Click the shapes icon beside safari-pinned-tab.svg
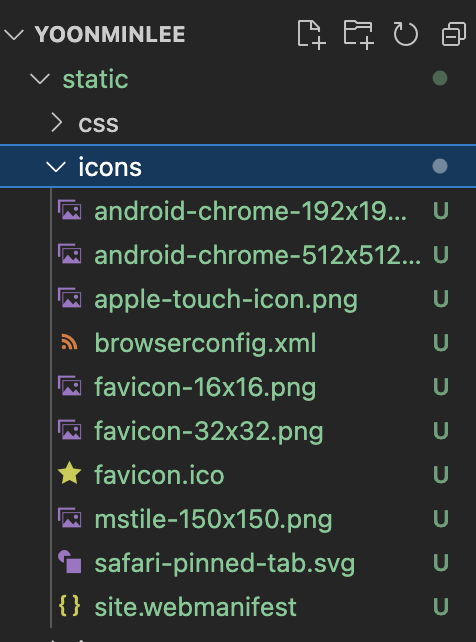This screenshot has width=476, height=642. tap(70, 562)
